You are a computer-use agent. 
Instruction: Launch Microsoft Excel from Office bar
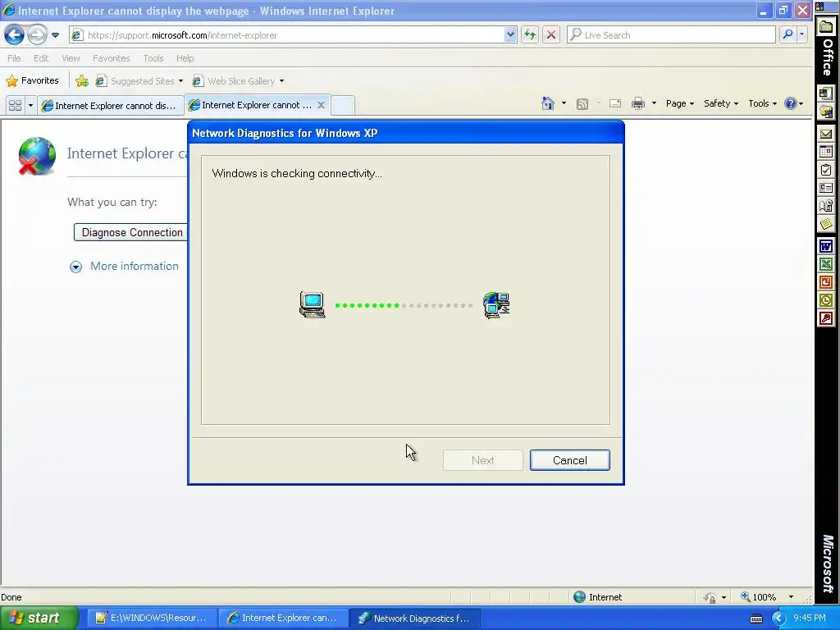826,264
